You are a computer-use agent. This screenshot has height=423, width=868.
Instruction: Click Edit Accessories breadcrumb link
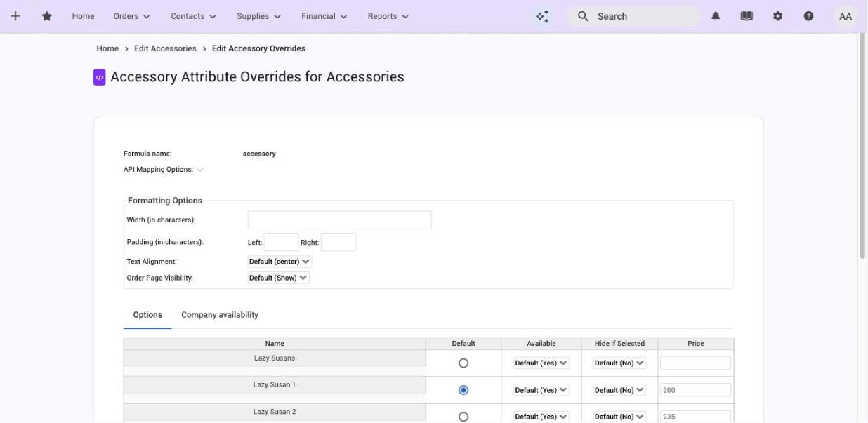point(165,48)
